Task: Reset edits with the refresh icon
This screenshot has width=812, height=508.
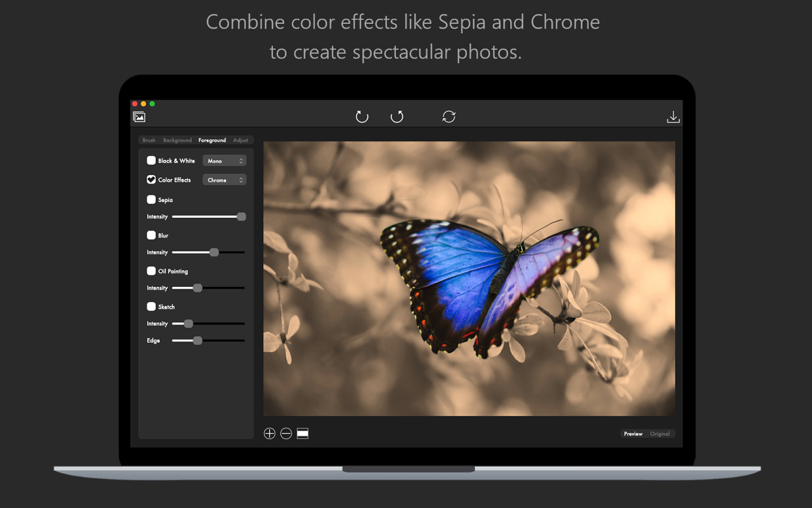Action: click(449, 117)
